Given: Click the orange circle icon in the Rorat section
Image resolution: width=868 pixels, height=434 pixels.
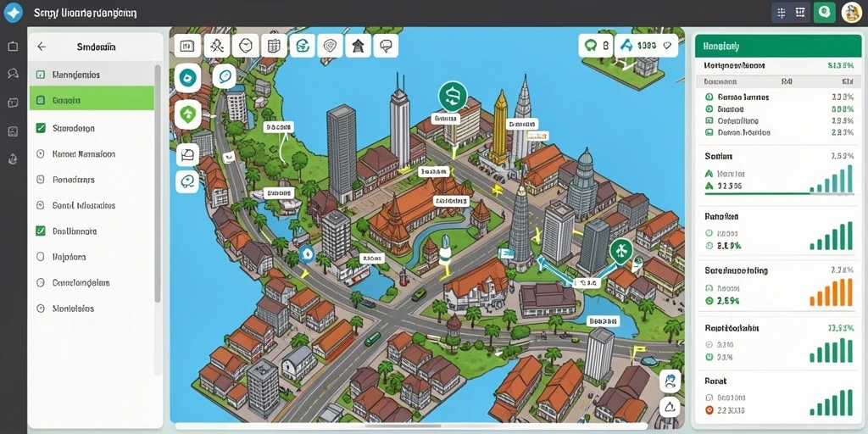Looking at the screenshot, I should [x=709, y=411].
